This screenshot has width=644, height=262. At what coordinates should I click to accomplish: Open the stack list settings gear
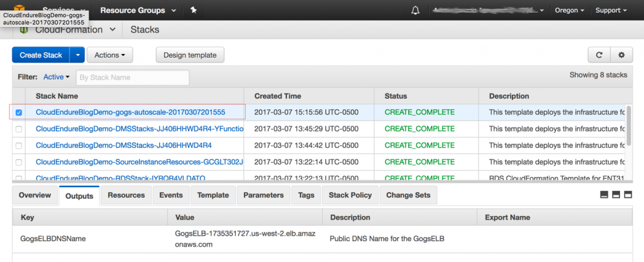coord(621,55)
